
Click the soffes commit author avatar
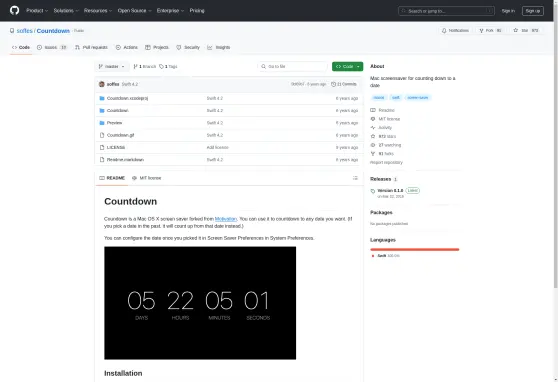coord(102,84)
